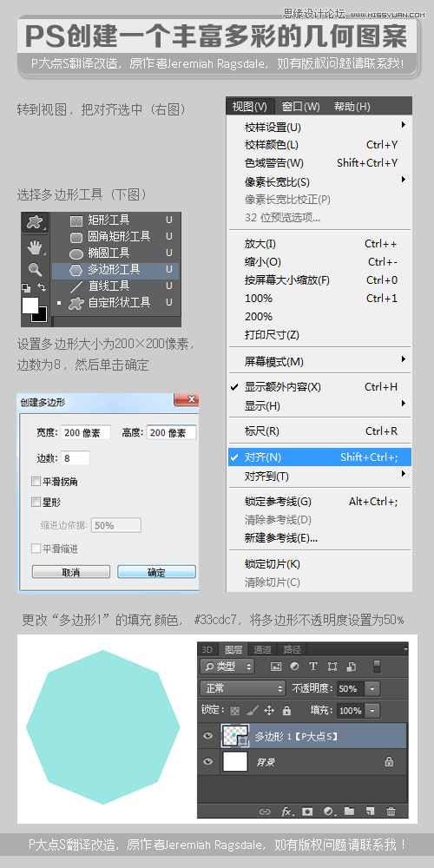This screenshot has width=434, height=868.
Task: Click the 多边形 1 layer thumbnail
Action: click(x=235, y=736)
